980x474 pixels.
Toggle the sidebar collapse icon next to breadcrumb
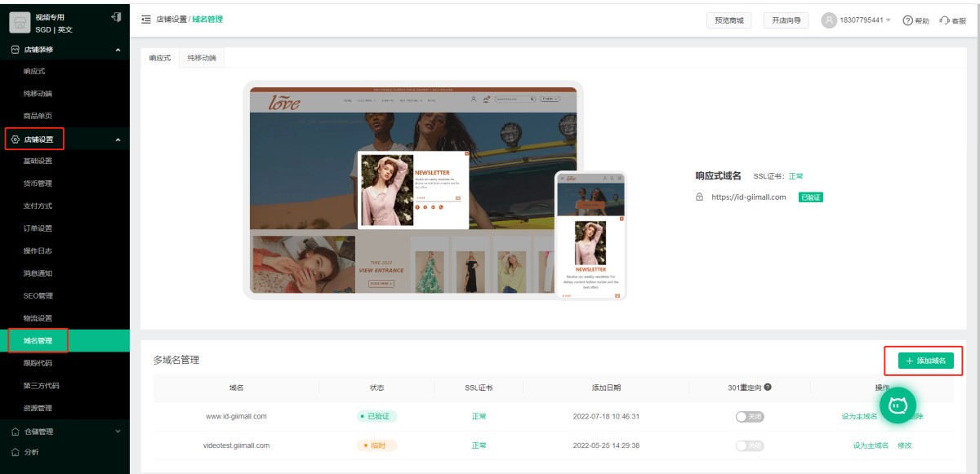[x=146, y=19]
